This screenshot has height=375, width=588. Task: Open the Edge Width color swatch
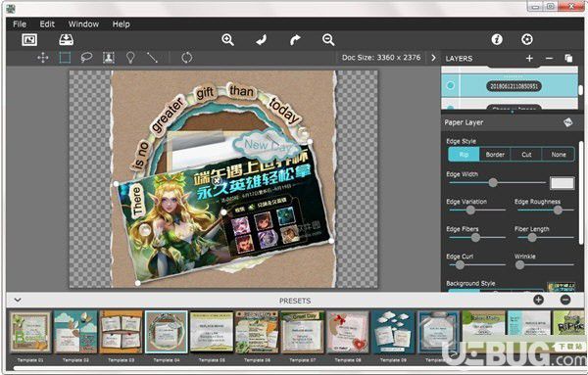(563, 183)
